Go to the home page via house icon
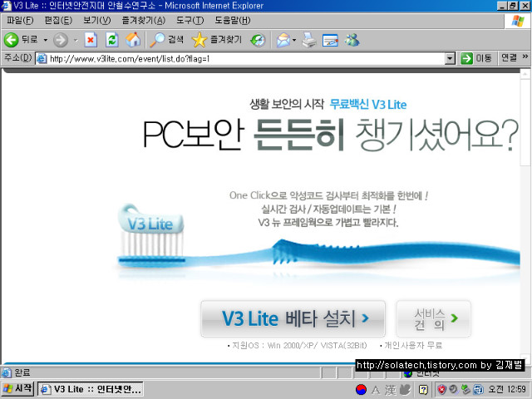 133,40
